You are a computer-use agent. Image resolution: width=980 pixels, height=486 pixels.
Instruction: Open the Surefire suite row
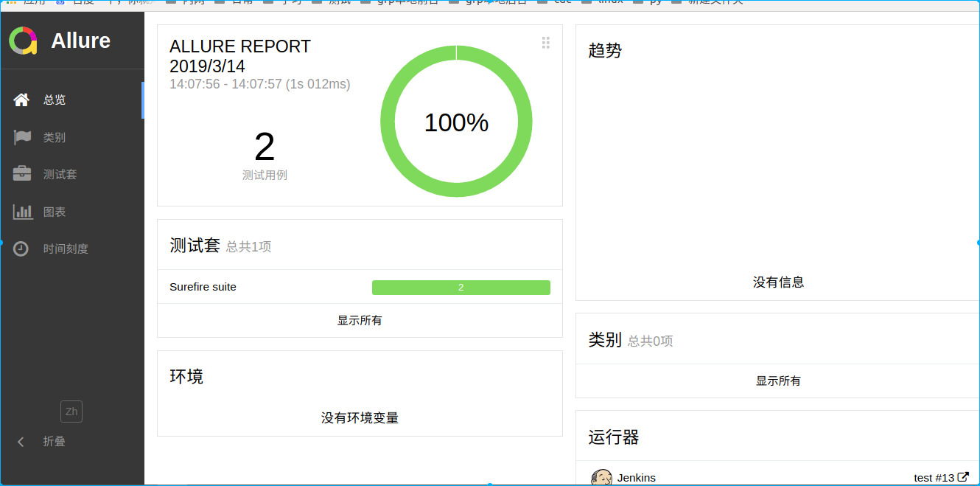pyautogui.click(x=360, y=287)
